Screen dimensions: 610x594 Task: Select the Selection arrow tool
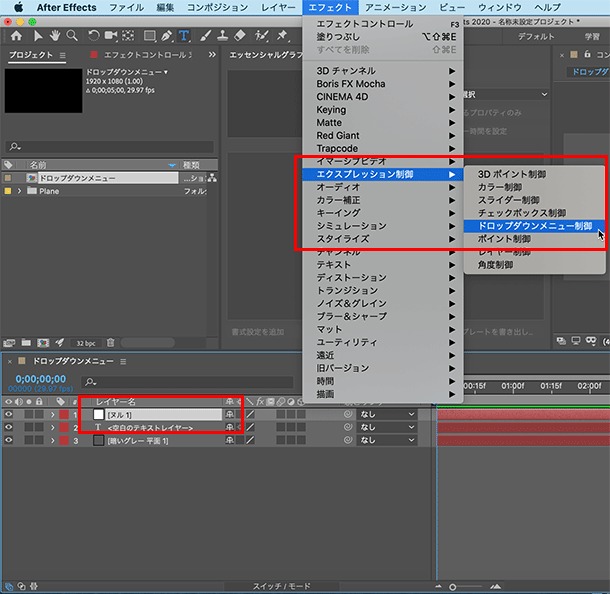point(37,36)
